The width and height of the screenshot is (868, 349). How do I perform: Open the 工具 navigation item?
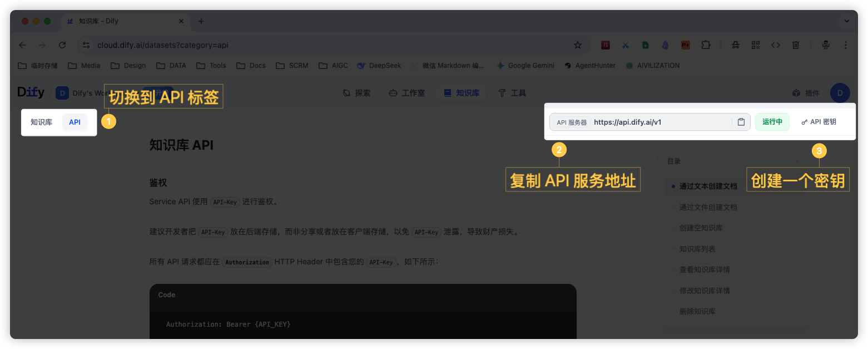[x=512, y=93]
